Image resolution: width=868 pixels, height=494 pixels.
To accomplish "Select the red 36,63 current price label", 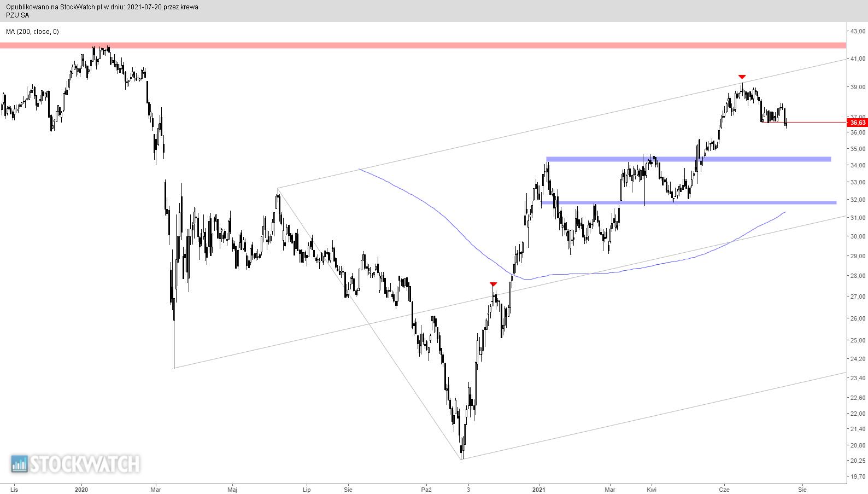I will tap(858, 123).
